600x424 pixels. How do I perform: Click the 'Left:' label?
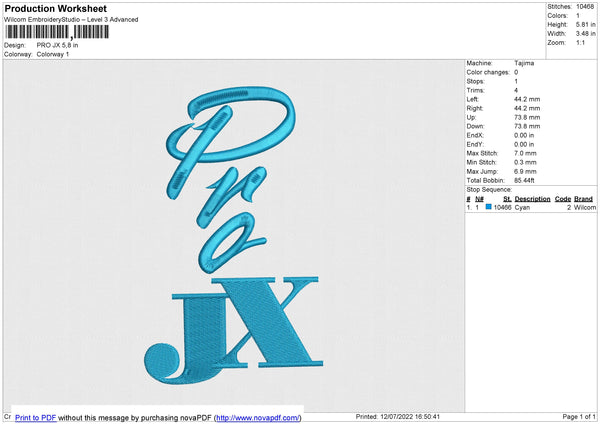[x=473, y=99]
